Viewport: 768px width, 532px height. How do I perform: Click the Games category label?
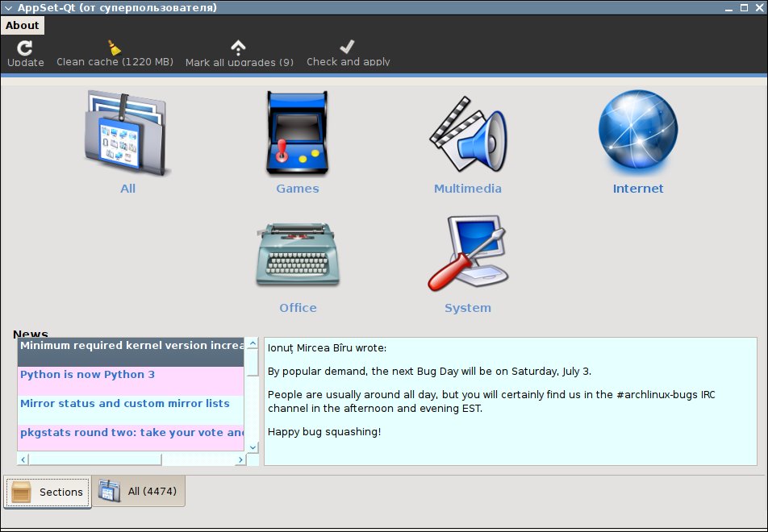pyautogui.click(x=298, y=189)
